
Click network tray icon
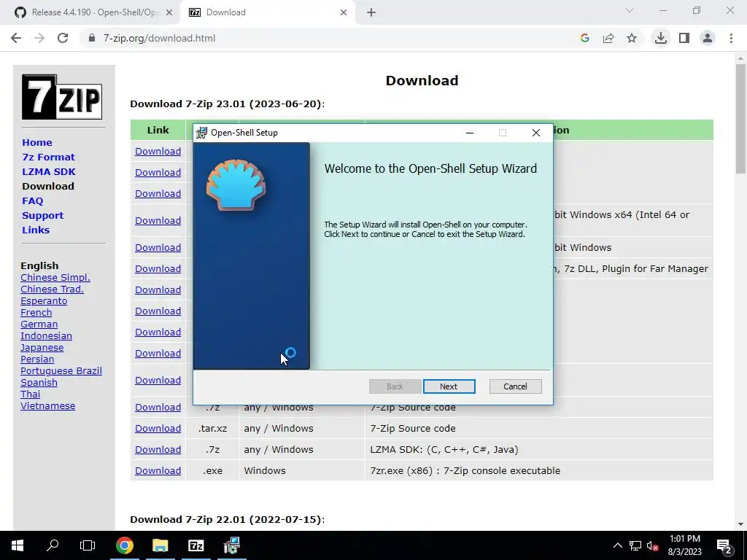click(x=635, y=545)
